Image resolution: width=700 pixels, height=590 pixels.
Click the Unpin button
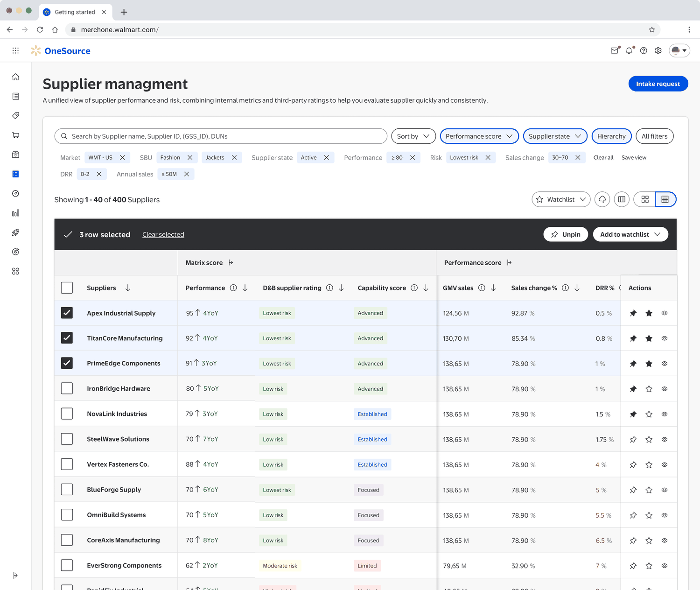566,234
